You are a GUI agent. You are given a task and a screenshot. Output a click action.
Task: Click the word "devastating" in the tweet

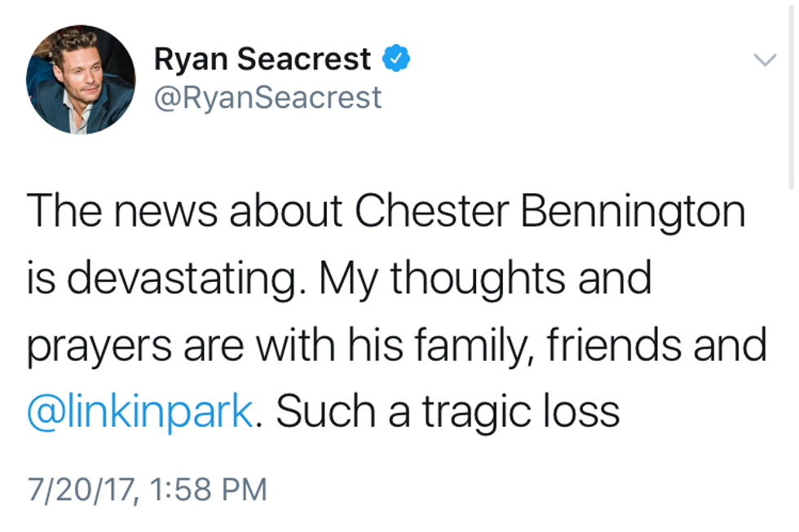pyautogui.click(x=186, y=279)
